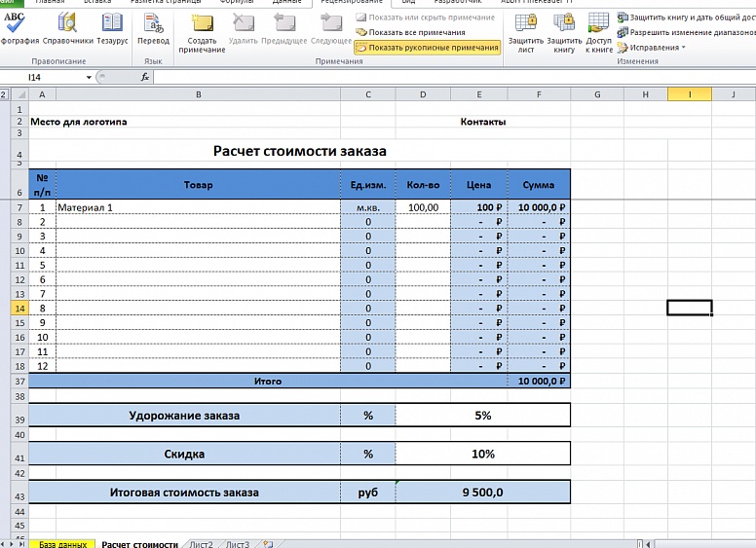The image size is (756, 548).
Task: Select the cell 'м.кв.'
Action: 368,207
